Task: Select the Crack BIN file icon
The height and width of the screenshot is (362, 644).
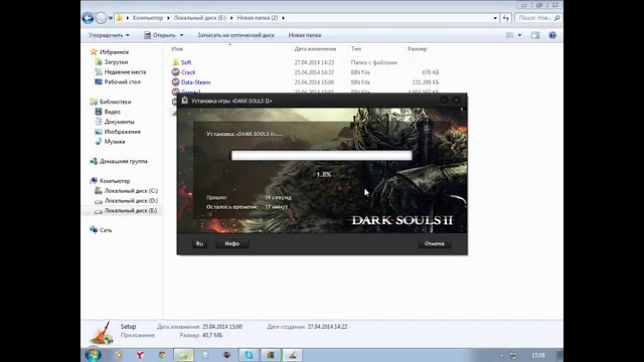Action: (x=176, y=72)
